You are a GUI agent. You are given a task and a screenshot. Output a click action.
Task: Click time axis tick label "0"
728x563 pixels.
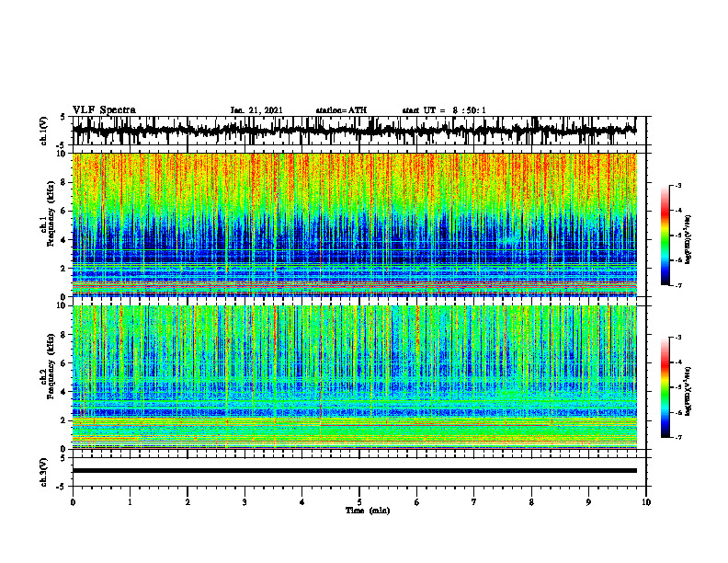tap(73, 502)
